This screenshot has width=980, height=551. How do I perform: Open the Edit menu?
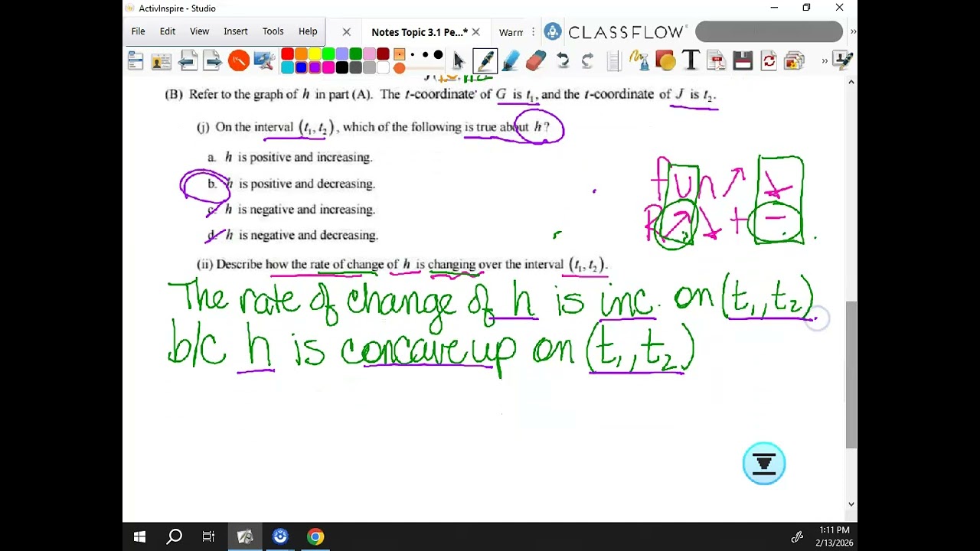[x=168, y=31]
